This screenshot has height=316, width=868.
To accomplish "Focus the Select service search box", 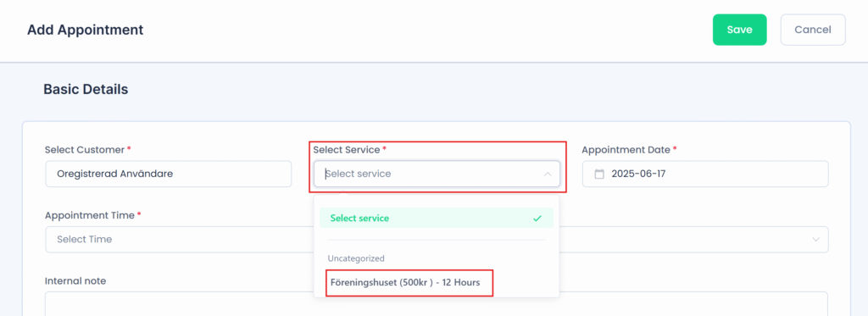I will click(437, 174).
